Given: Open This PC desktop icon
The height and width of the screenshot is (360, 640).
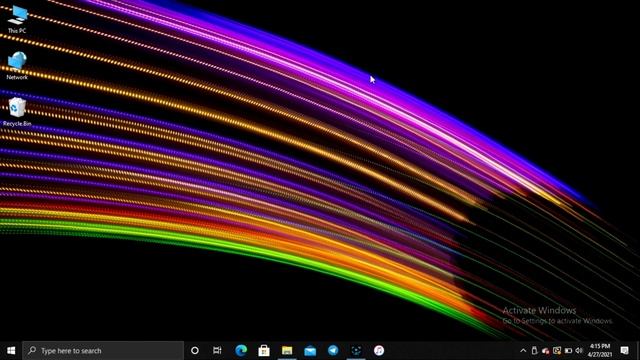Looking at the screenshot, I should 17,18.
